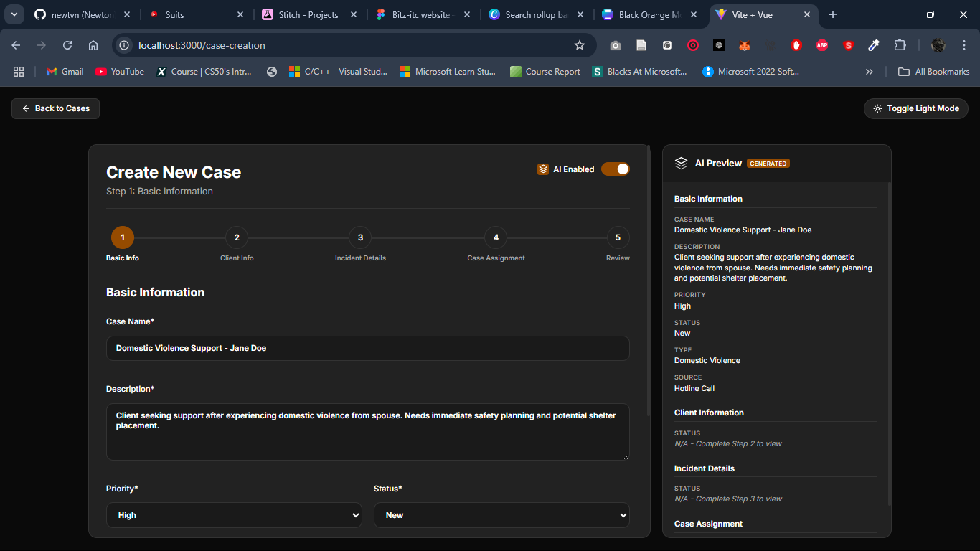Bookmark this page with the star icon
Viewport: 980px width, 551px height.
pyautogui.click(x=580, y=45)
